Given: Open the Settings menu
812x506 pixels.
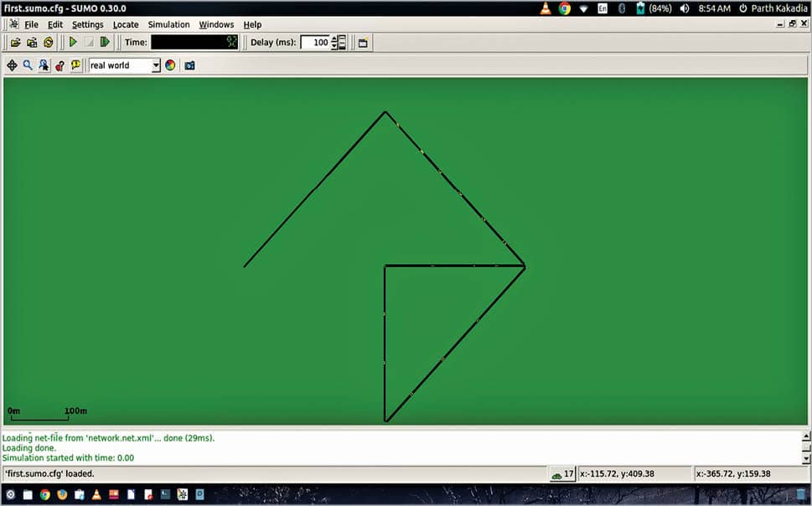Looking at the screenshot, I should (87, 24).
